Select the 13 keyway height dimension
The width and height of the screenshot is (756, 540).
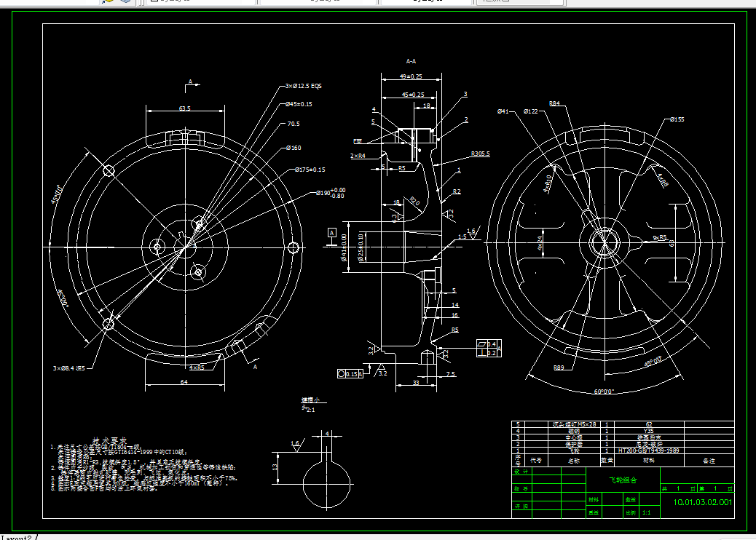[x=275, y=467]
